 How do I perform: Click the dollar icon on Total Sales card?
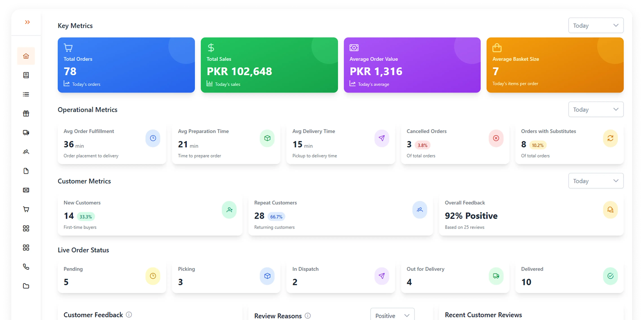click(x=211, y=47)
